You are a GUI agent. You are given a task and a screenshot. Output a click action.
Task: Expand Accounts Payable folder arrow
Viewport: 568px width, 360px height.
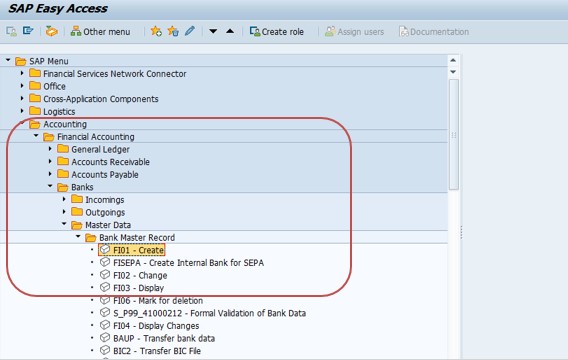coord(50,174)
